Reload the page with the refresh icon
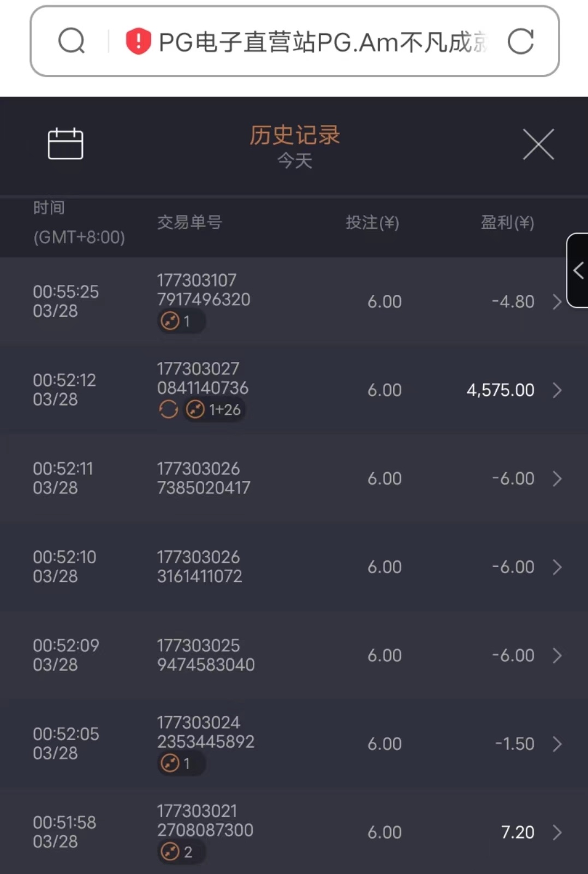Viewport: 588px width, 874px height. 520,41
